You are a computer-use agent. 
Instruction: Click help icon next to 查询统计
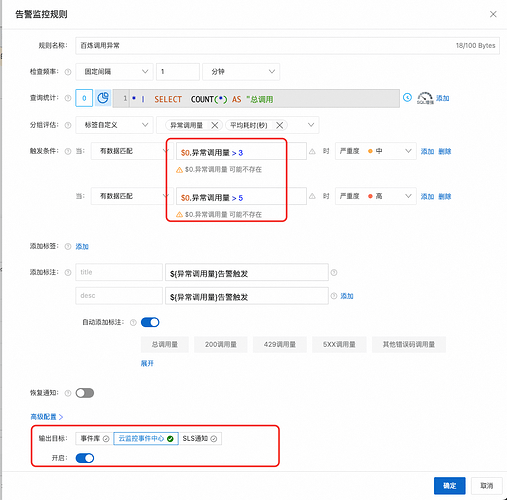click(68, 98)
